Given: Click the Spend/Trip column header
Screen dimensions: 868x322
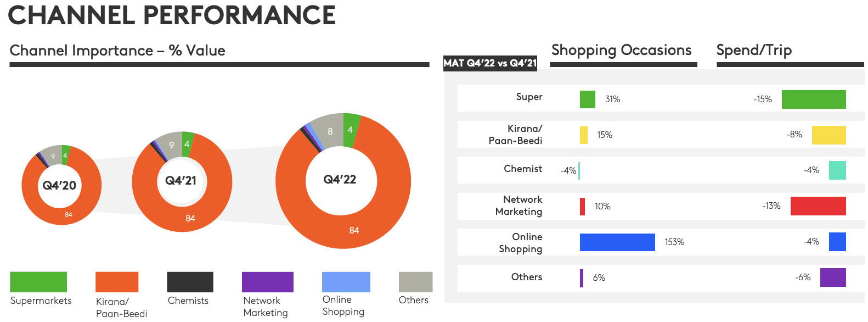Looking at the screenshot, I should click(x=754, y=50).
